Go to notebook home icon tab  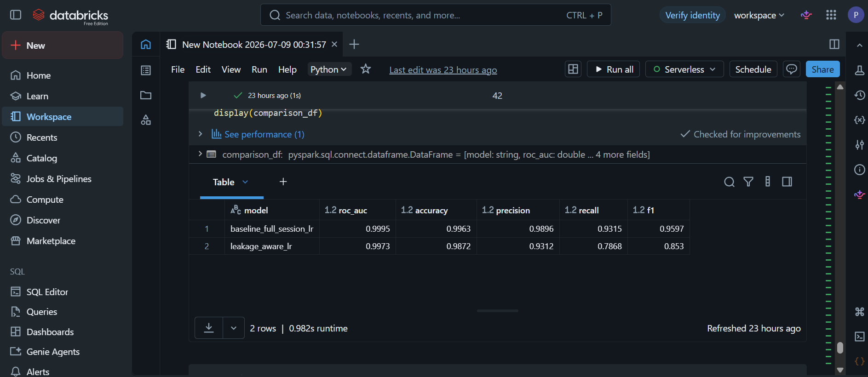click(146, 44)
